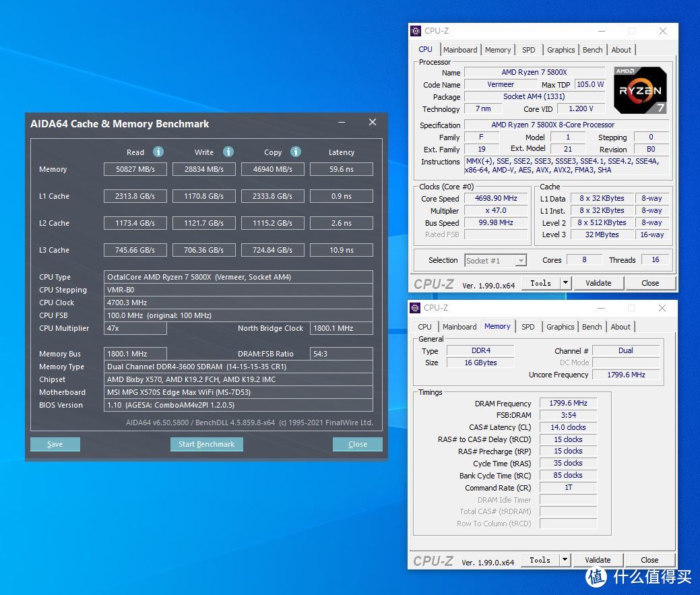Open Mainboard tab in bottom CPU-Z
This screenshot has width=700, height=595.
point(459,326)
